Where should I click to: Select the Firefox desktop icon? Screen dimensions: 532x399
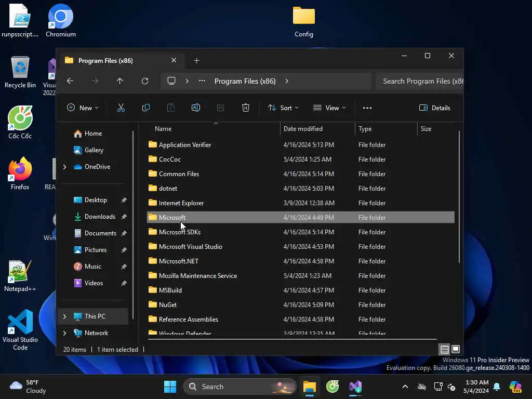pos(20,173)
